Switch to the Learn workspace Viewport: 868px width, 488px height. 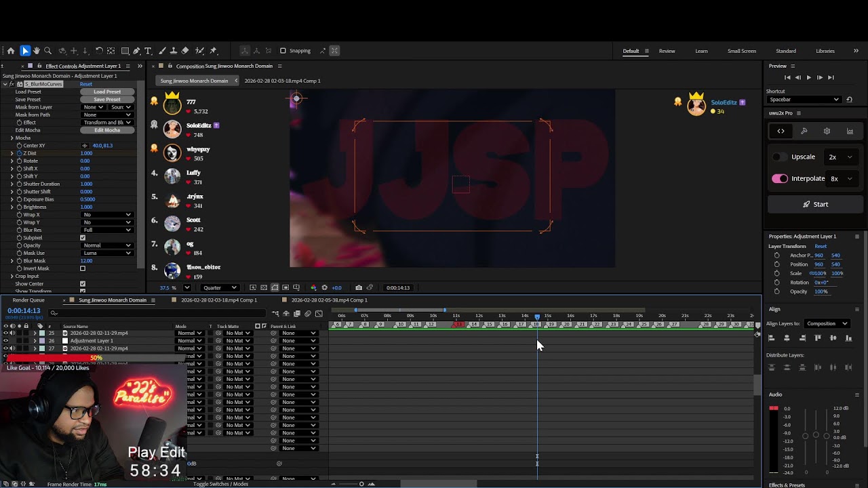coord(701,51)
